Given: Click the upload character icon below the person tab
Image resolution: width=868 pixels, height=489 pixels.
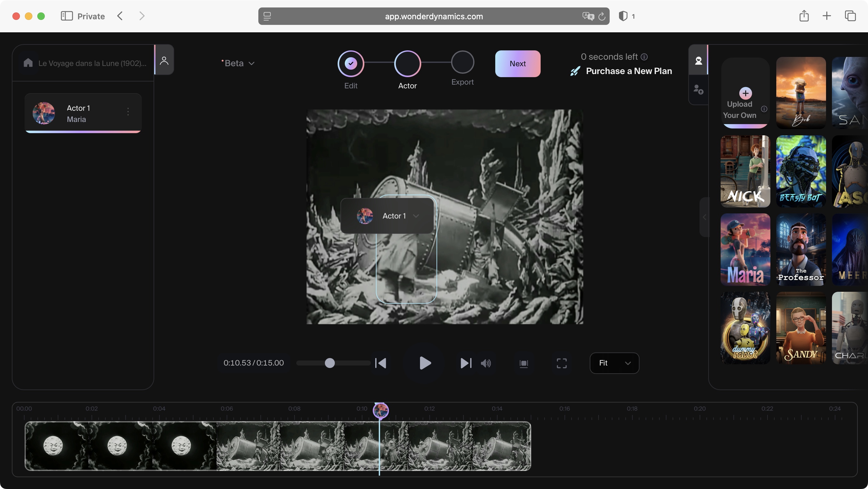Looking at the screenshot, I should coord(699,89).
